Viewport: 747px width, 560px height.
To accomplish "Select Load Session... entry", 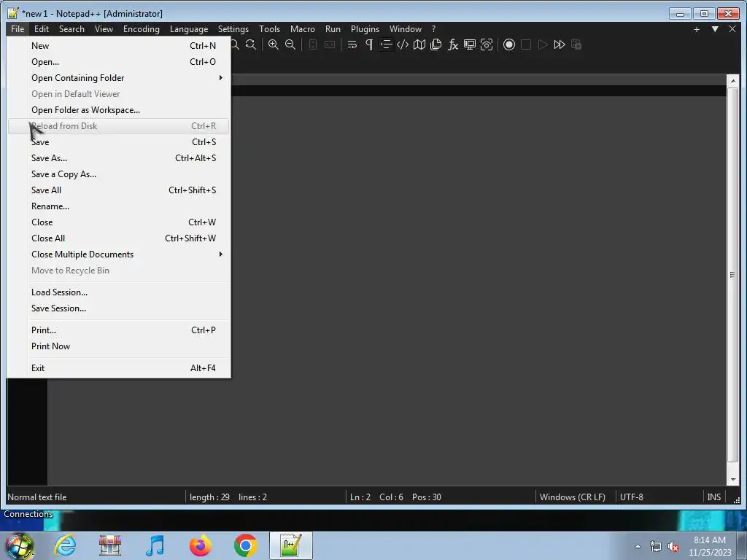I will 119,292.
